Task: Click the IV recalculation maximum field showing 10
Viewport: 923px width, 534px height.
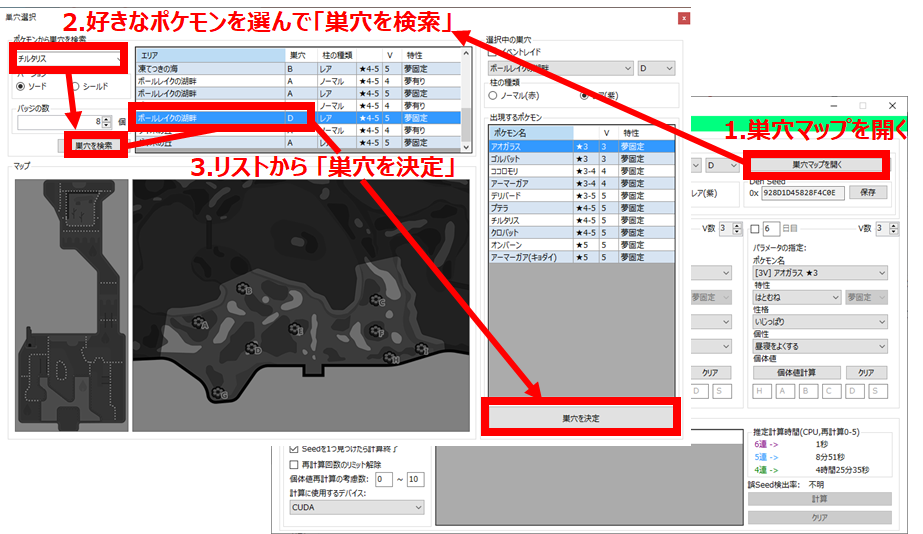Action: [x=416, y=479]
